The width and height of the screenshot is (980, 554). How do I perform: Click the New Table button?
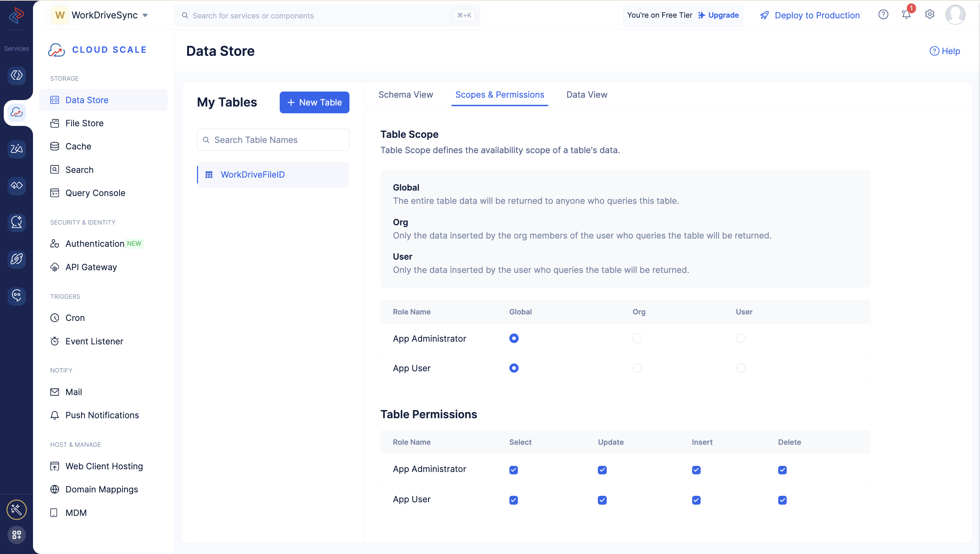coord(314,102)
